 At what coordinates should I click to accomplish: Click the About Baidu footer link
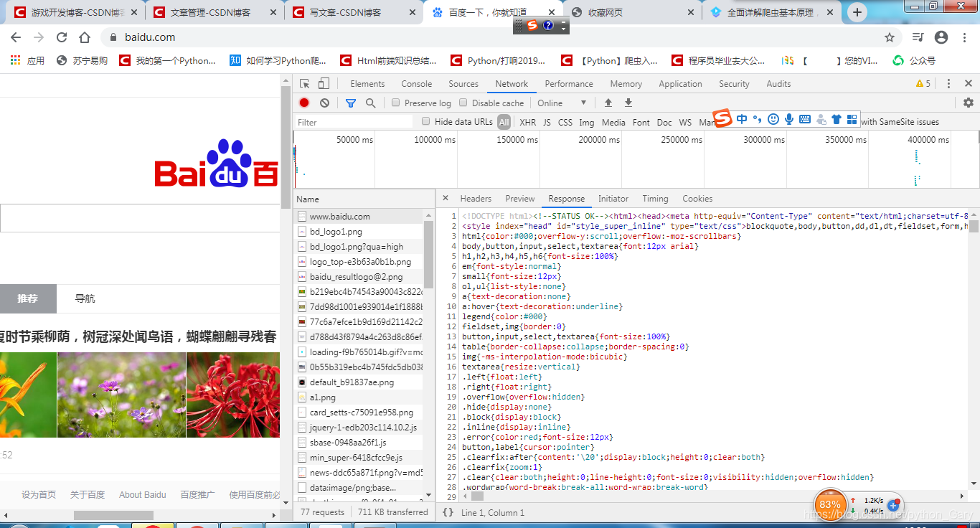(142, 494)
